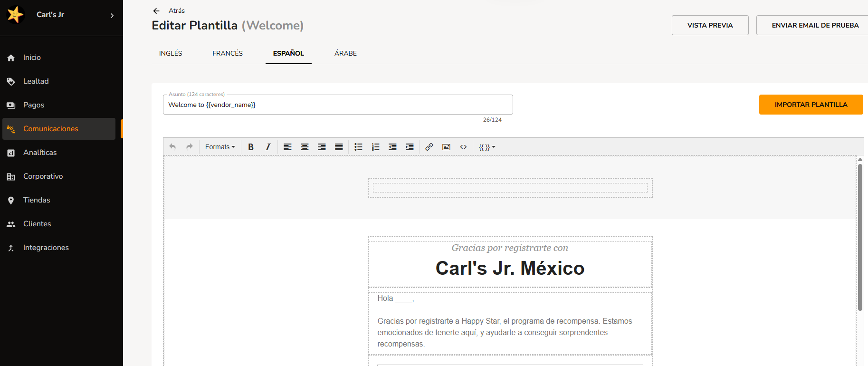Screen dimensions: 868x366
Task: Align text left
Action: [287, 147]
